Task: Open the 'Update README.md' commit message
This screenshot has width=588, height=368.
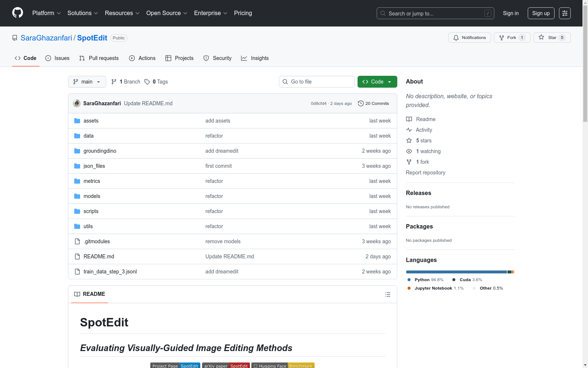Action: pos(148,103)
